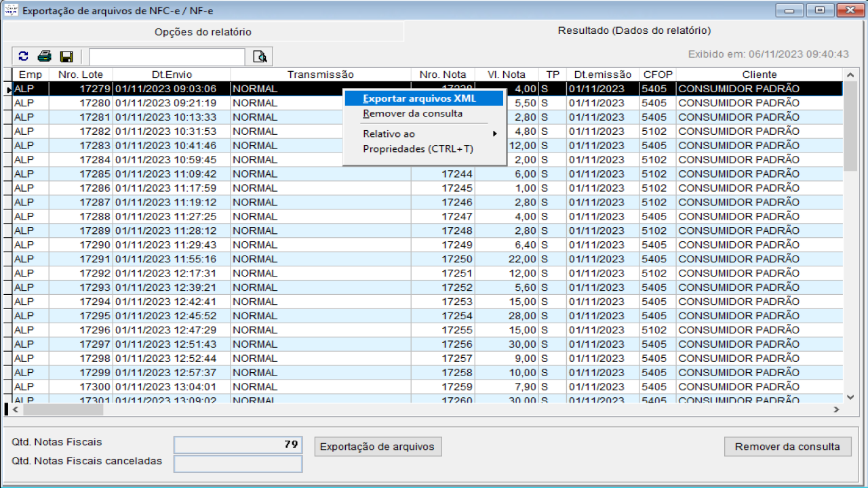Viewport: 868px width, 488px height.
Task: Click the vertical scrollbar down arrow
Action: 850,398
